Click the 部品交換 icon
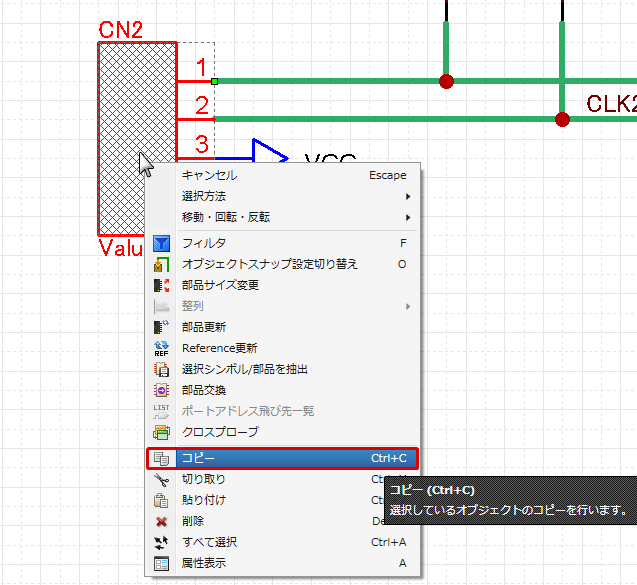 pyautogui.click(x=161, y=390)
